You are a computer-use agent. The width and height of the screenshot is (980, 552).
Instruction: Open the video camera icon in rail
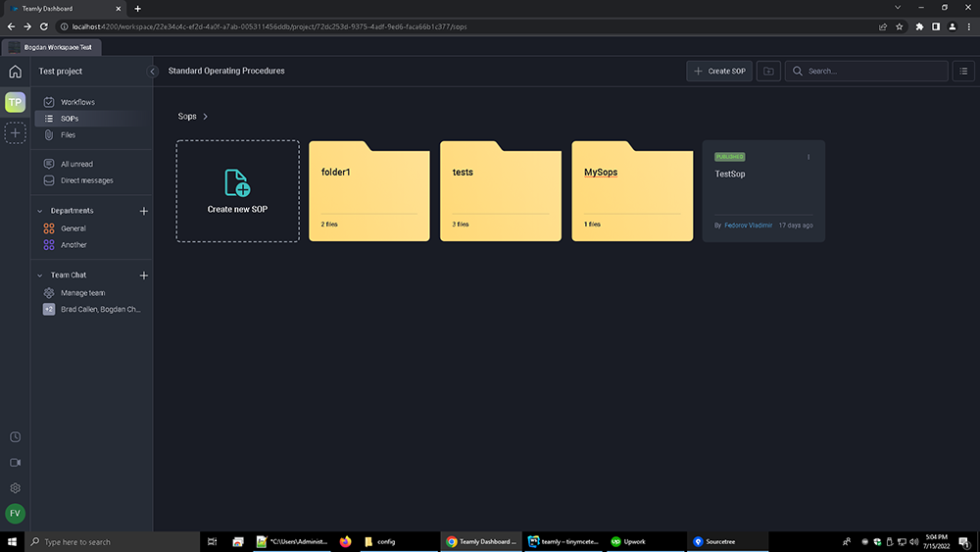point(15,463)
